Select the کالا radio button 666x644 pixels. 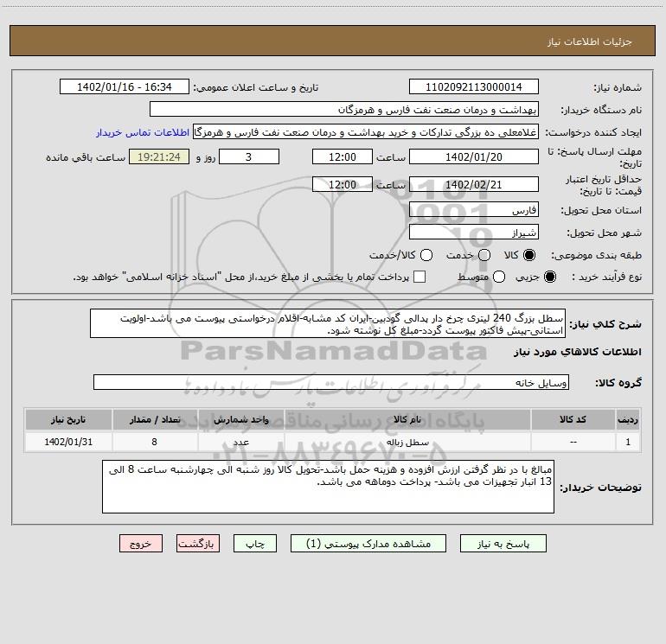click(529, 255)
